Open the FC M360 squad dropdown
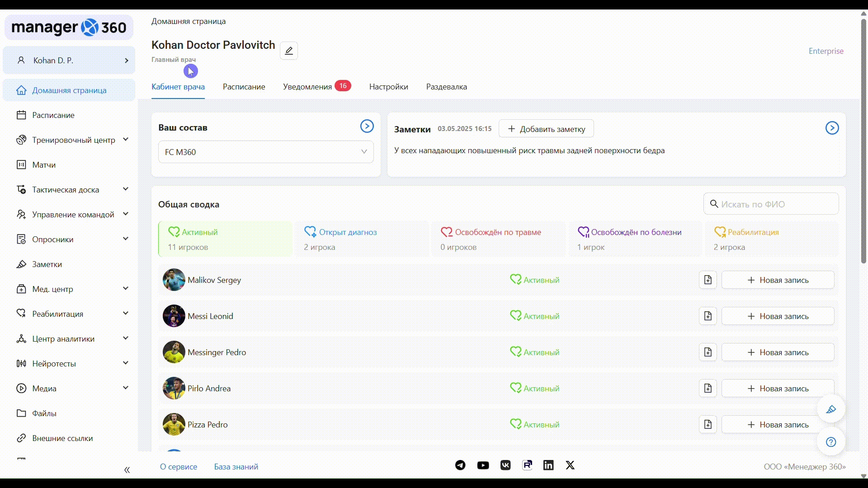This screenshot has height=488, width=868. coord(266,152)
